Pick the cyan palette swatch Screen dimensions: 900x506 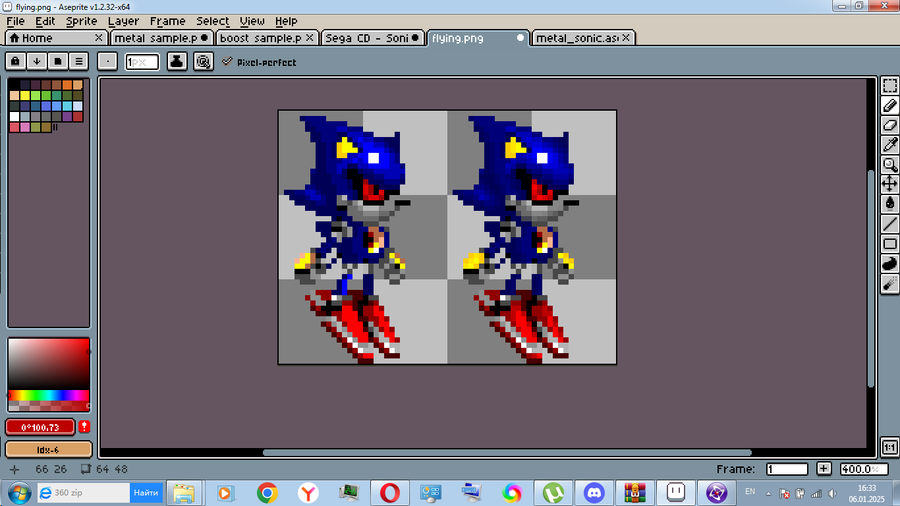(x=67, y=106)
